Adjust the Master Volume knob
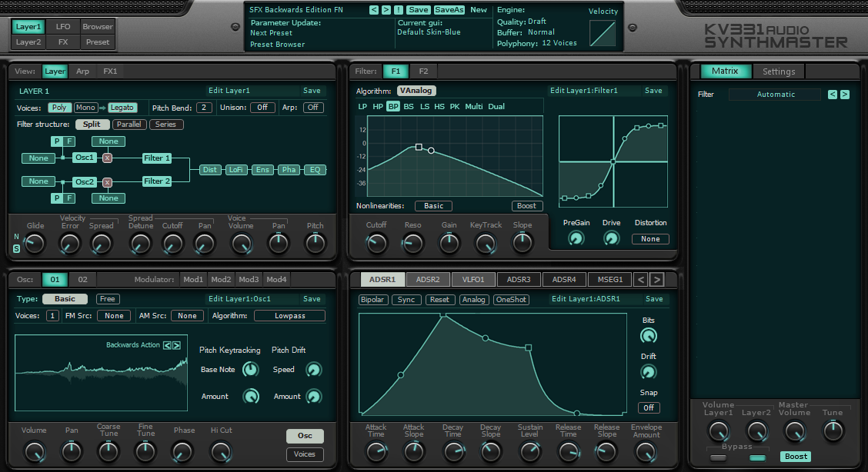 794,431
